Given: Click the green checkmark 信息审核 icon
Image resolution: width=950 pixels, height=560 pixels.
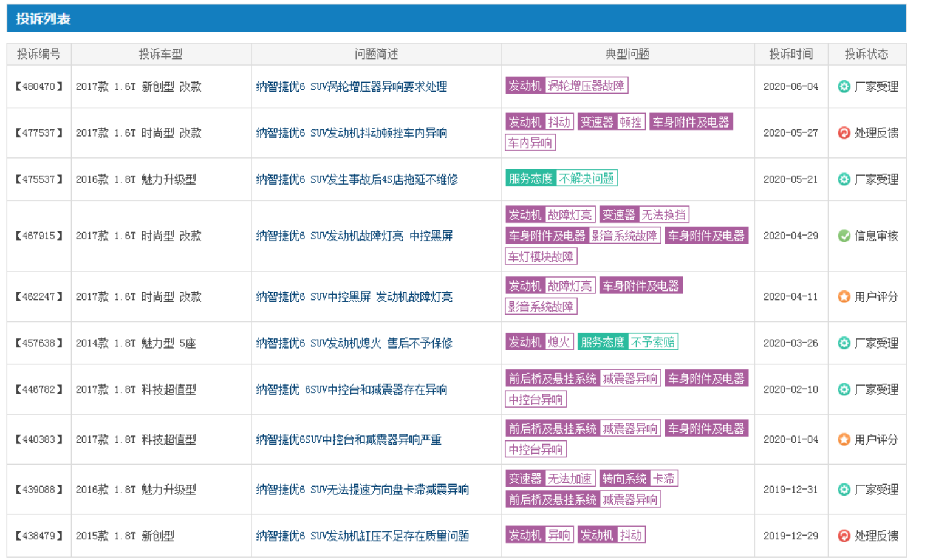Looking at the screenshot, I should point(844,236).
